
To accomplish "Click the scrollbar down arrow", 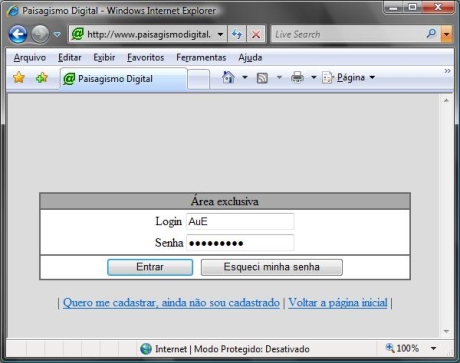I will pyautogui.click(x=446, y=331).
